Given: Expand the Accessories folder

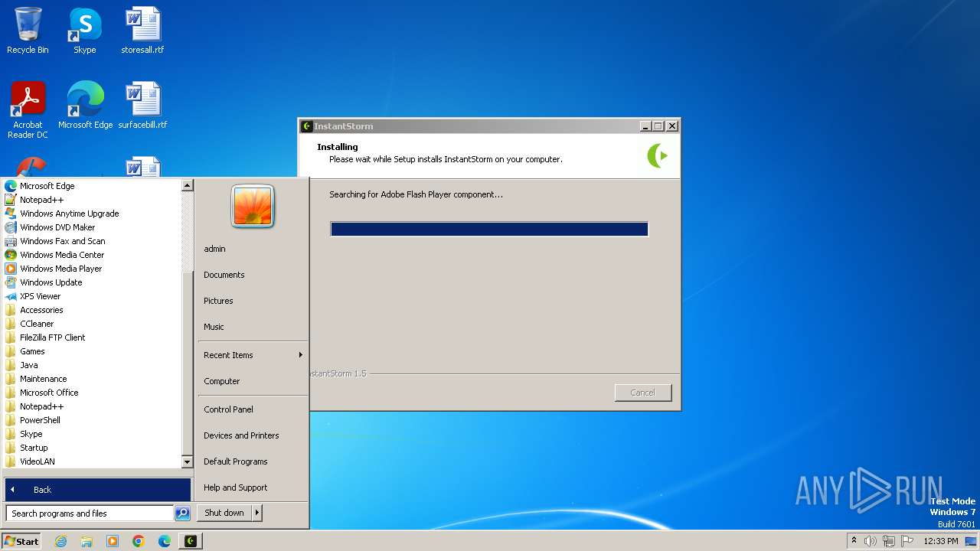Looking at the screenshot, I should pyautogui.click(x=92, y=310).
